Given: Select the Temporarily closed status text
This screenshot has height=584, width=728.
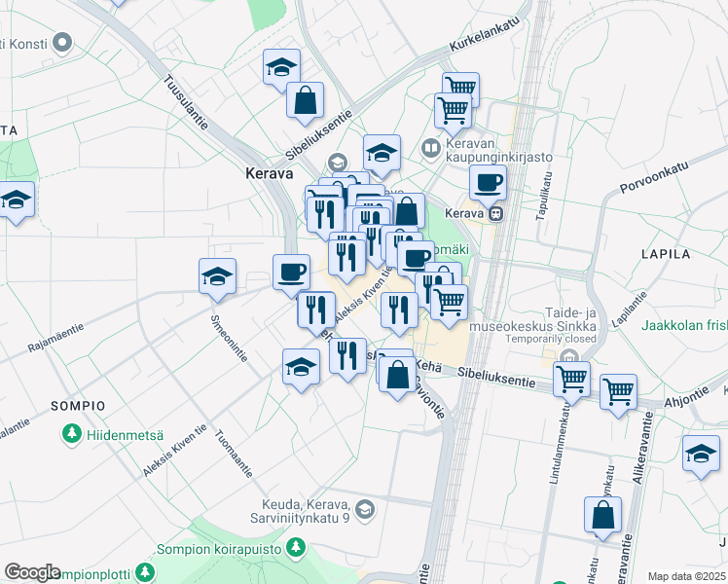Looking at the screenshot, I should [x=551, y=339].
